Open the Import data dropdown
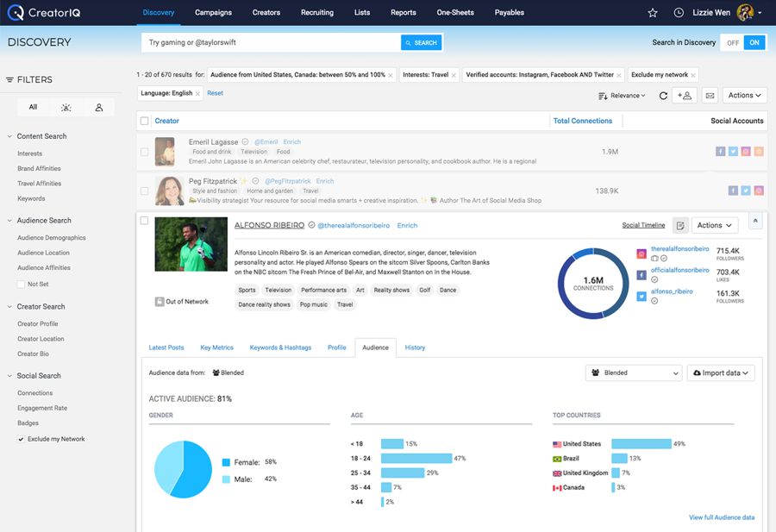This screenshot has width=776, height=532. point(721,373)
